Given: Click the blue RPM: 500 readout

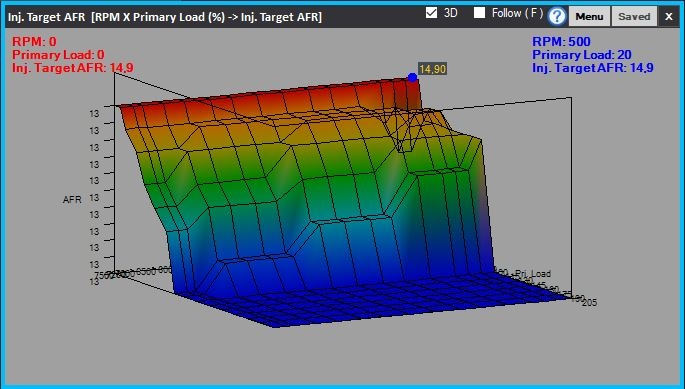Looking at the screenshot, I should [x=561, y=42].
